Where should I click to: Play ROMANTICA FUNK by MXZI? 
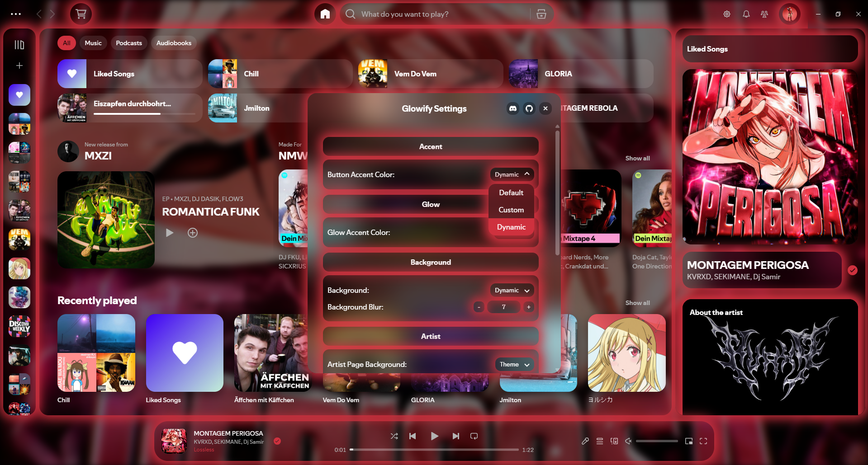pos(169,232)
